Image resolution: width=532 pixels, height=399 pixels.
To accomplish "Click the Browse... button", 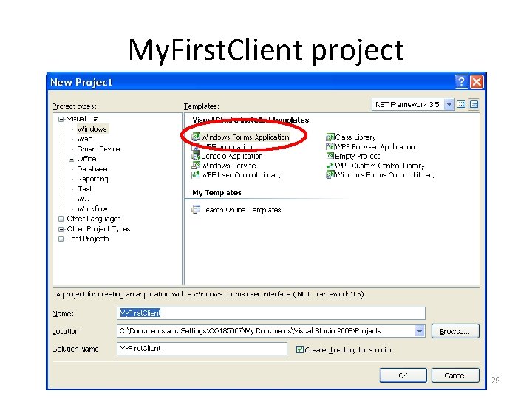I will [455, 331].
